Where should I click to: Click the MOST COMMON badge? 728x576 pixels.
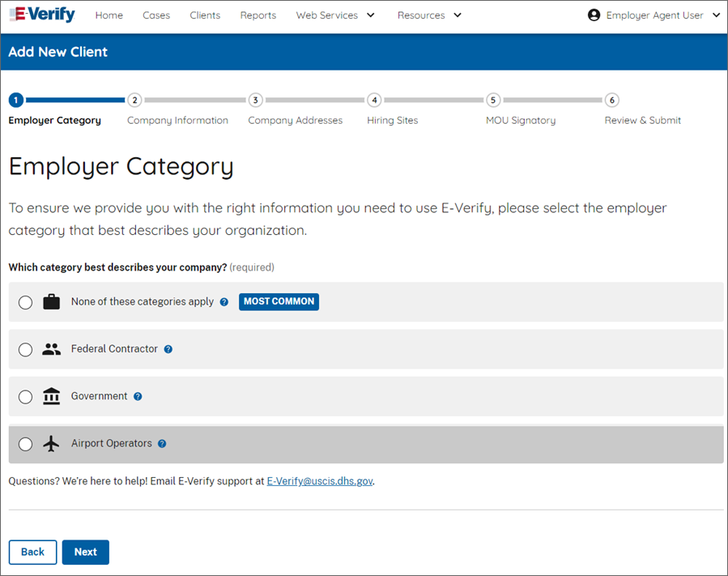(x=279, y=301)
